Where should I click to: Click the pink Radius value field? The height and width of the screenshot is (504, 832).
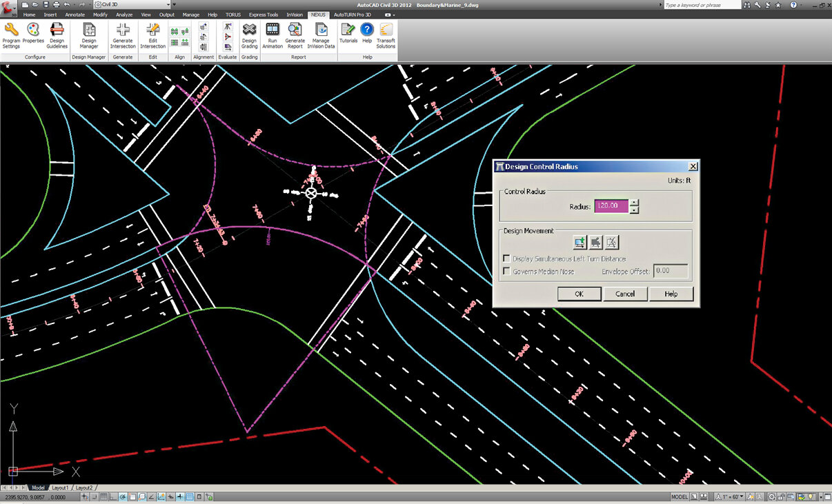(x=611, y=205)
